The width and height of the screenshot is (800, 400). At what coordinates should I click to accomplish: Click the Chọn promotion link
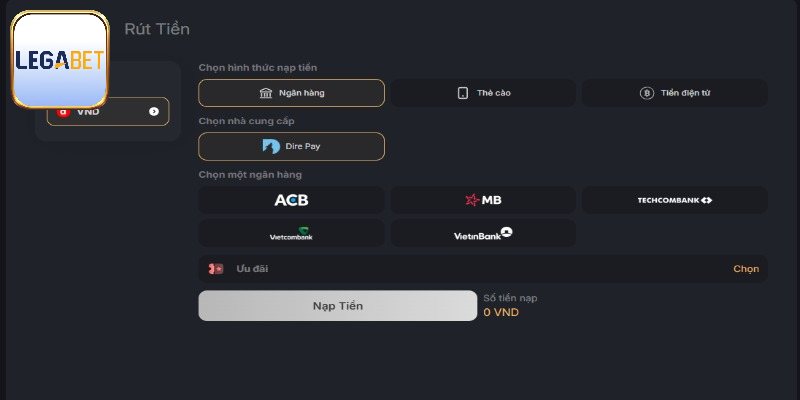click(x=746, y=269)
